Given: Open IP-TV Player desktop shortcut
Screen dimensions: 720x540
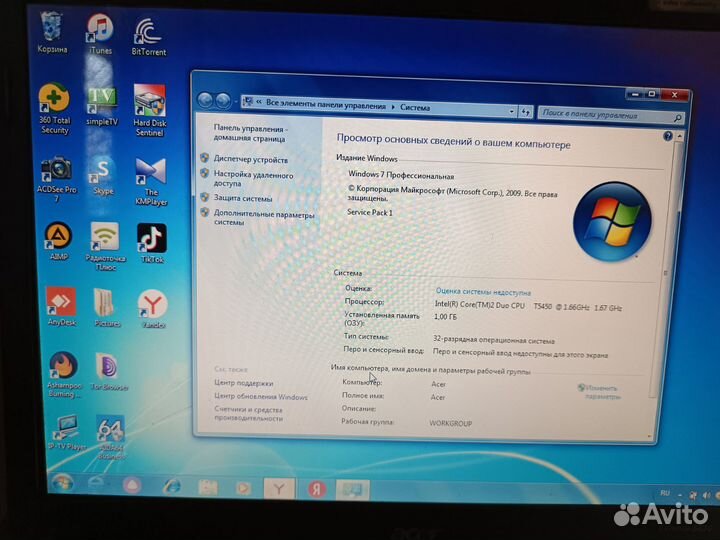Looking at the screenshot, I should tap(66, 433).
